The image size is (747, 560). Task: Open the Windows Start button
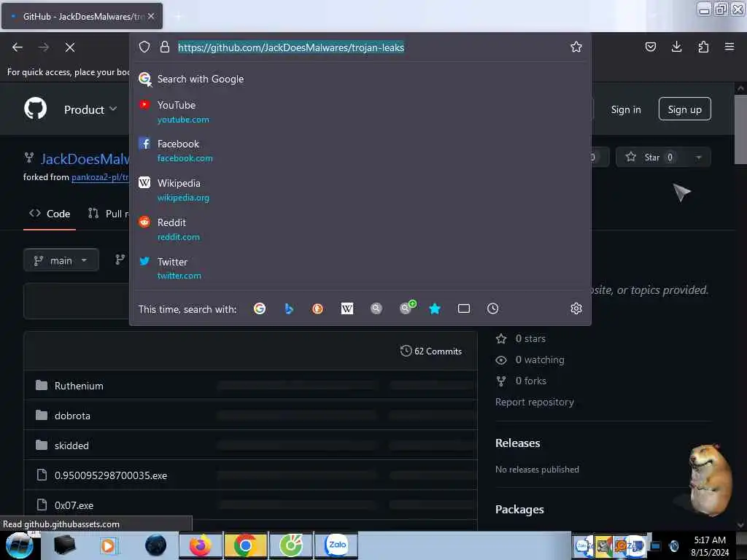pyautogui.click(x=19, y=545)
